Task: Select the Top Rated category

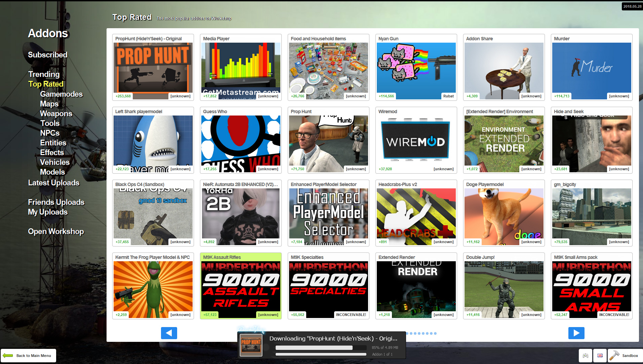Action: tap(46, 84)
